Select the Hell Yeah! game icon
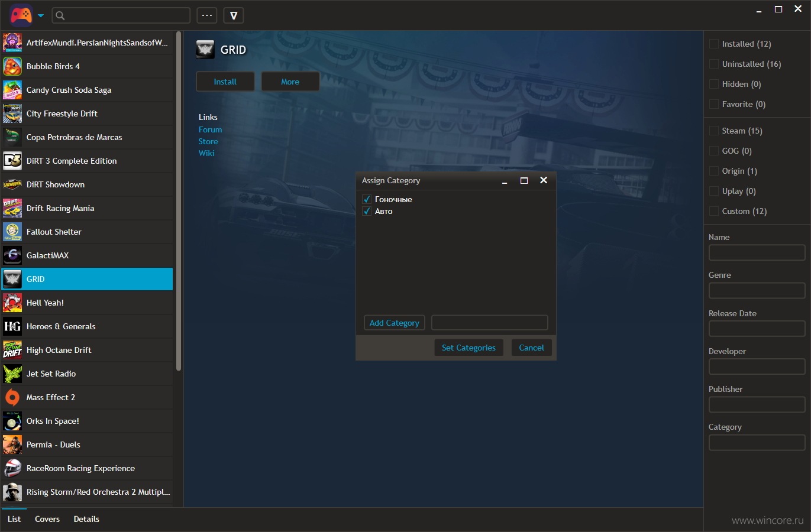 point(12,303)
